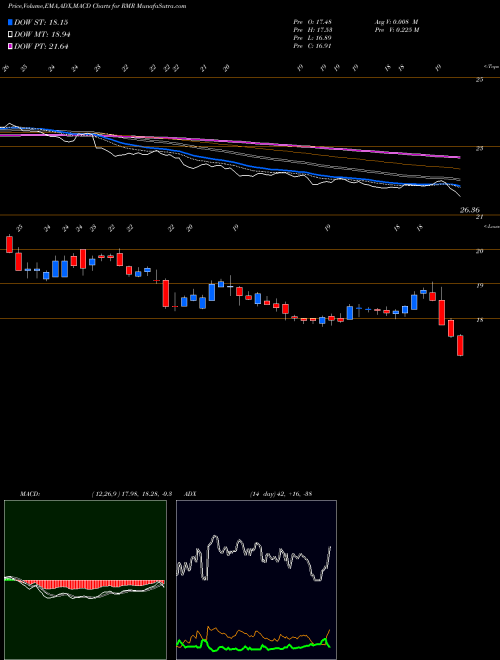Click the Pre H: 17.53 high value

coord(312,30)
